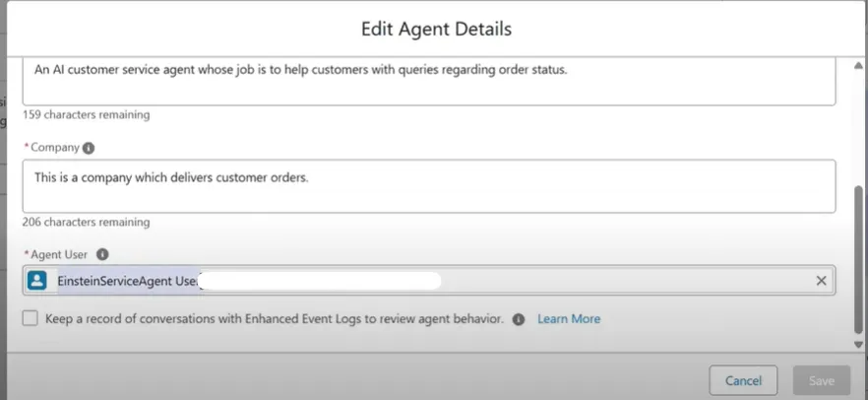Clear the selected Agent User with X
The width and height of the screenshot is (868, 400).
click(822, 281)
